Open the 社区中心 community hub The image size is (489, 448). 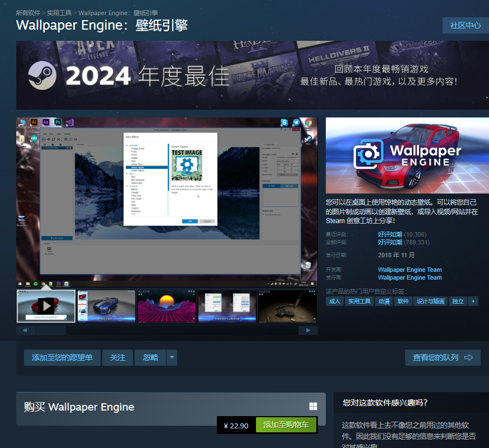(465, 25)
